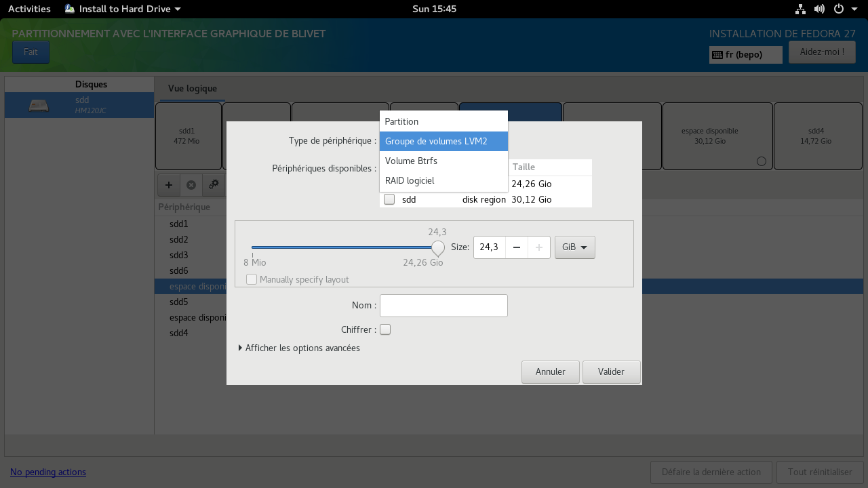Click the Périphérique column header
The width and height of the screenshot is (868, 488).
(x=184, y=207)
